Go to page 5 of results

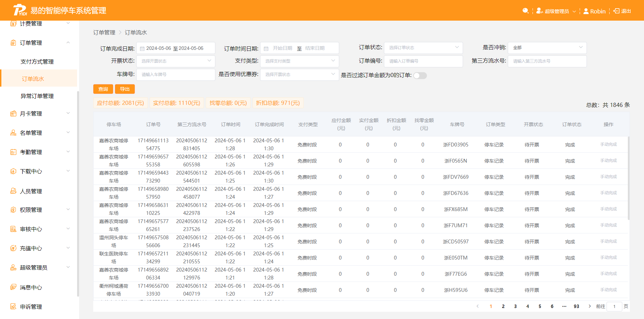(x=540, y=306)
